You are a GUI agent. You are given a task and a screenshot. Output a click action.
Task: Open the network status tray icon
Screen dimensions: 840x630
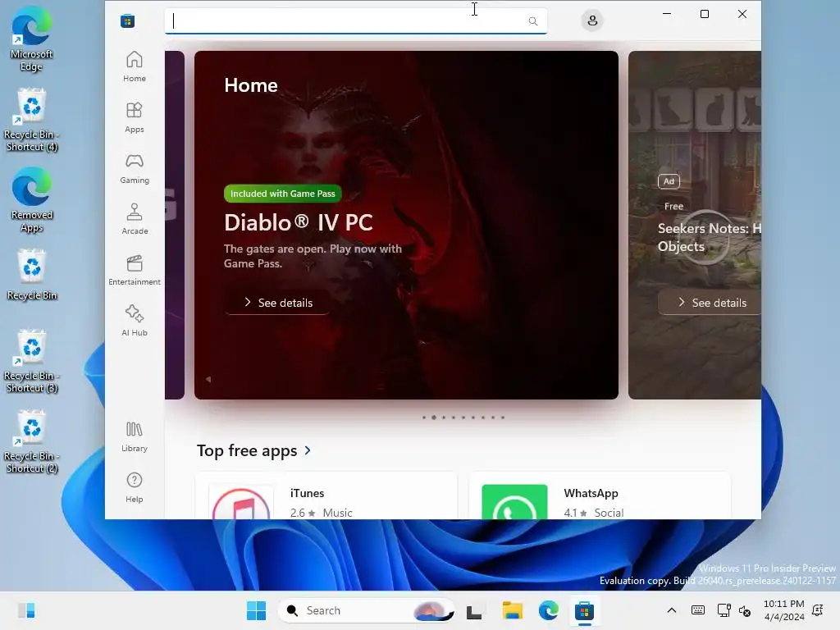point(724,610)
